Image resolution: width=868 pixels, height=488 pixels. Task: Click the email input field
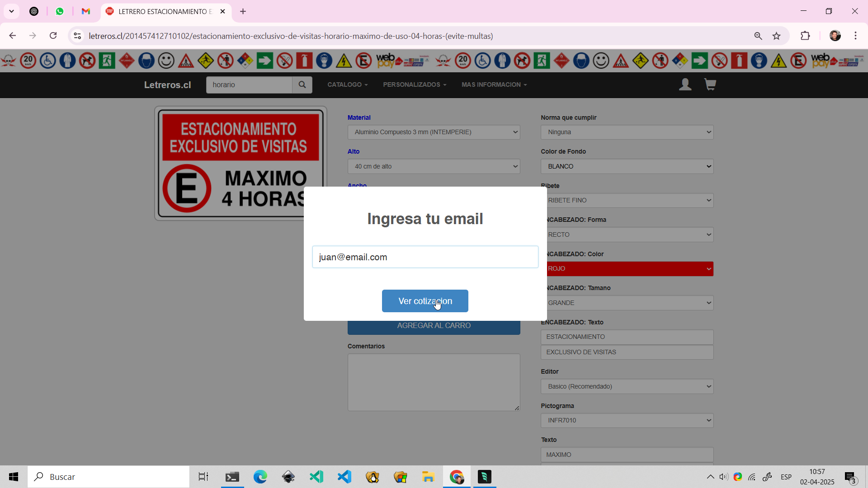pos(425,257)
